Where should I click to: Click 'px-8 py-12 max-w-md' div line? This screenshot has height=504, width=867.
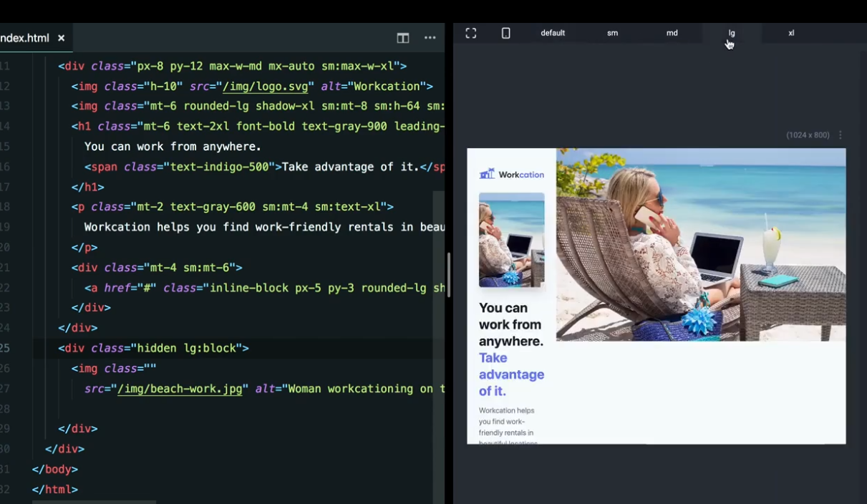233,67
